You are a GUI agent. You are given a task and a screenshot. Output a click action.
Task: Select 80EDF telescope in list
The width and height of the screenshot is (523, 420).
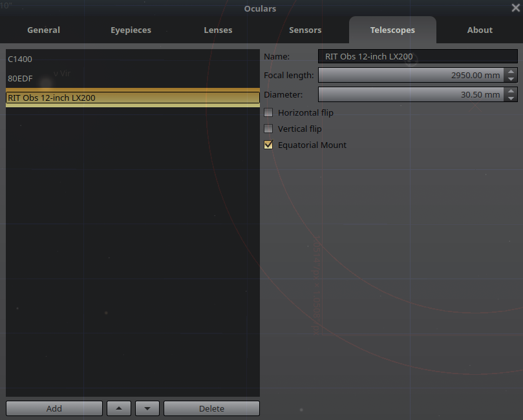pos(133,78)
